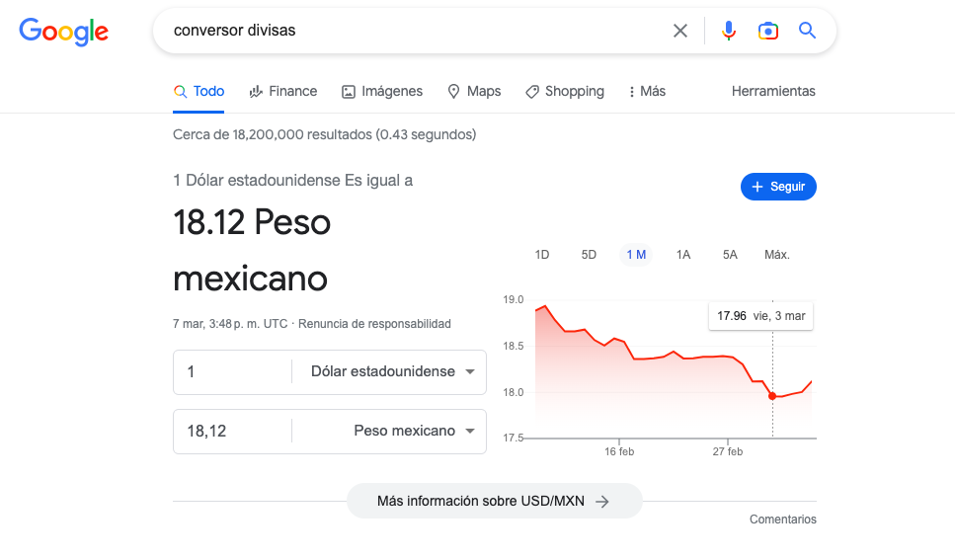
Task: Start voice search with the microphone icon
Action: coord(729,31)
